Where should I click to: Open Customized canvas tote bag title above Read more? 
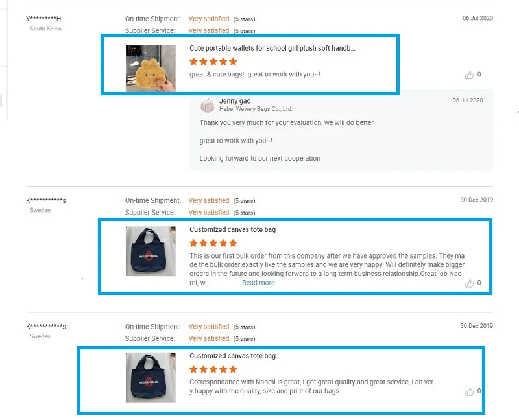point(232,229)
